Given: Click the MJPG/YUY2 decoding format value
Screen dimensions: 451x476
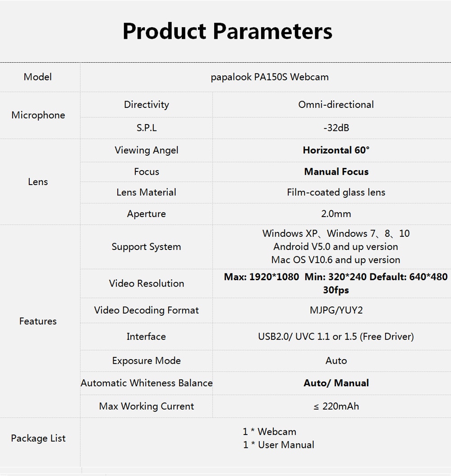Looking at the screenshot, I should [336, 310].
